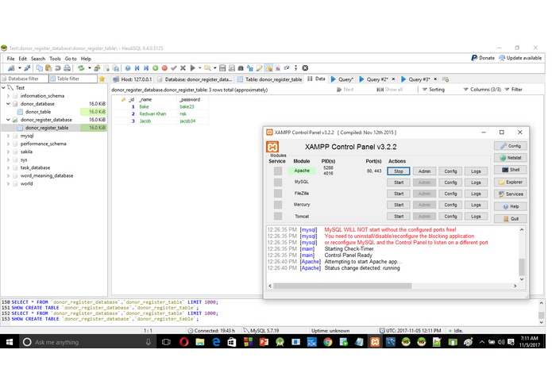Screen dimensions: 552x392
Task: Expand performance_schema database node
Action: coord(8,144)
